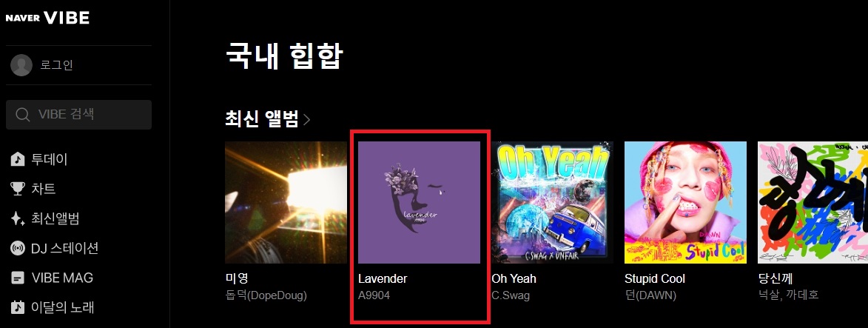Expand 최신 앨범 section via chevron arrow
Screen dimensions: 868x328
pyautogui.click(x=307, y=119)
